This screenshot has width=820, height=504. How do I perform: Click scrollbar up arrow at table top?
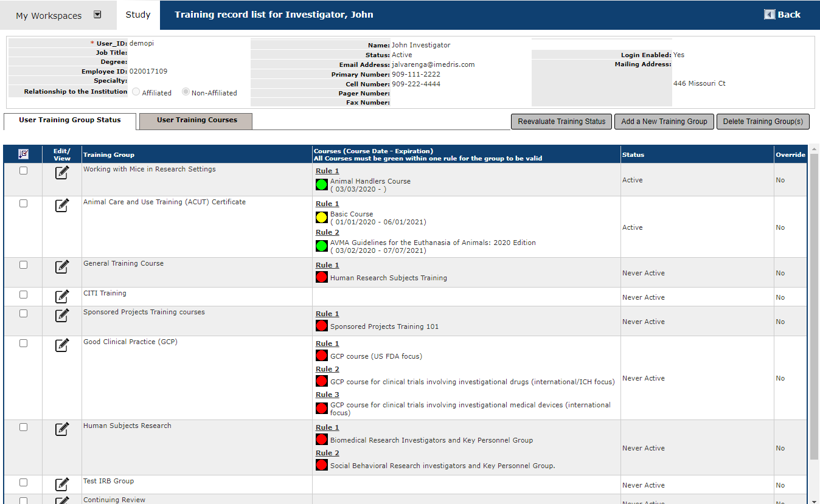coord(815,149)
